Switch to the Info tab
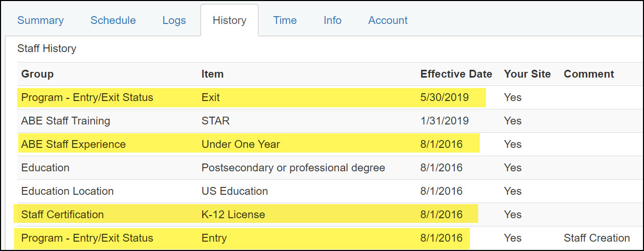 click(333, 20)
